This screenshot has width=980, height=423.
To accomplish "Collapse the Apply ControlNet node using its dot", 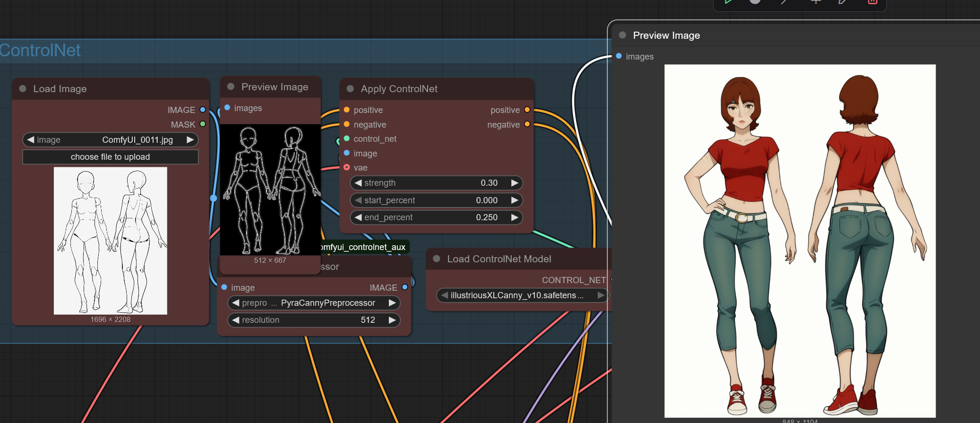I will [350, 89].
